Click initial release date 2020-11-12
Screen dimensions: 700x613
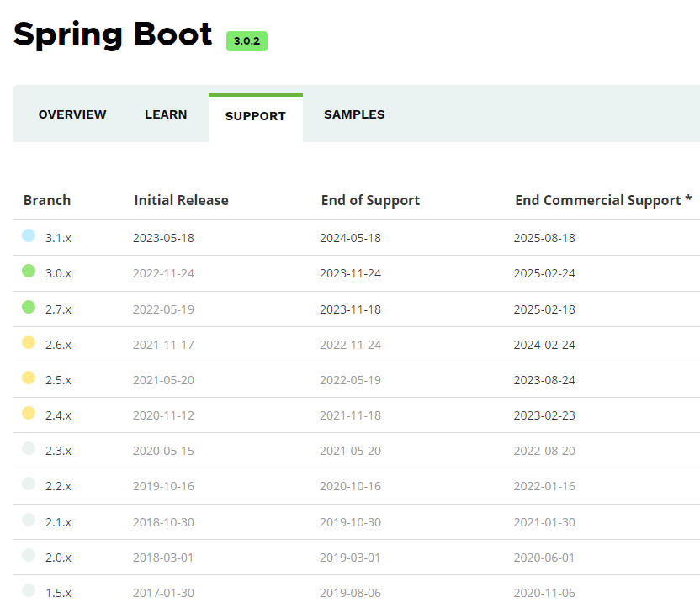[x=163, y=415]
